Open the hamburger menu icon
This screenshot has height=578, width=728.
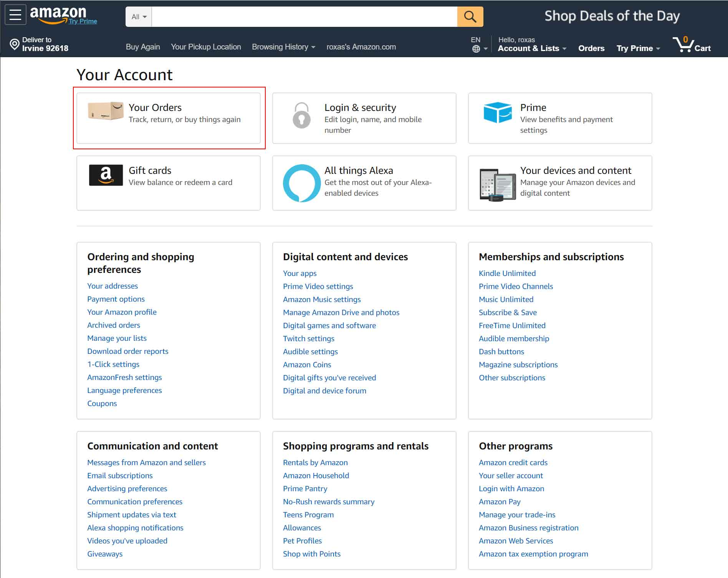(x=15, y=15)
